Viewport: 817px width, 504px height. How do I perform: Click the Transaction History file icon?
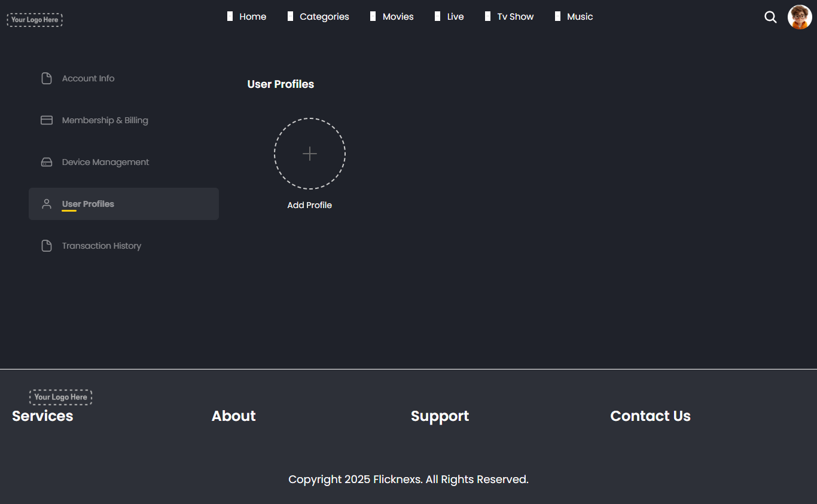(x=47, y=246)
